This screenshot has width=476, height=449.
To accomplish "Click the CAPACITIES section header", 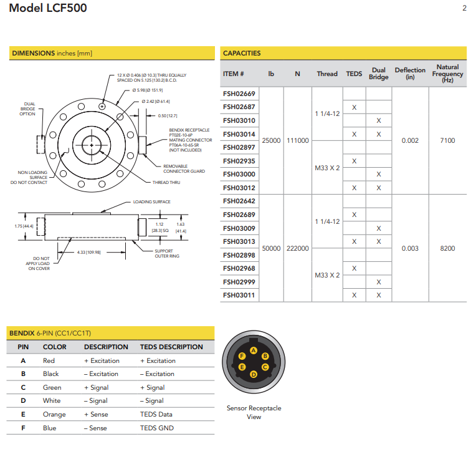I will [242, 53].
